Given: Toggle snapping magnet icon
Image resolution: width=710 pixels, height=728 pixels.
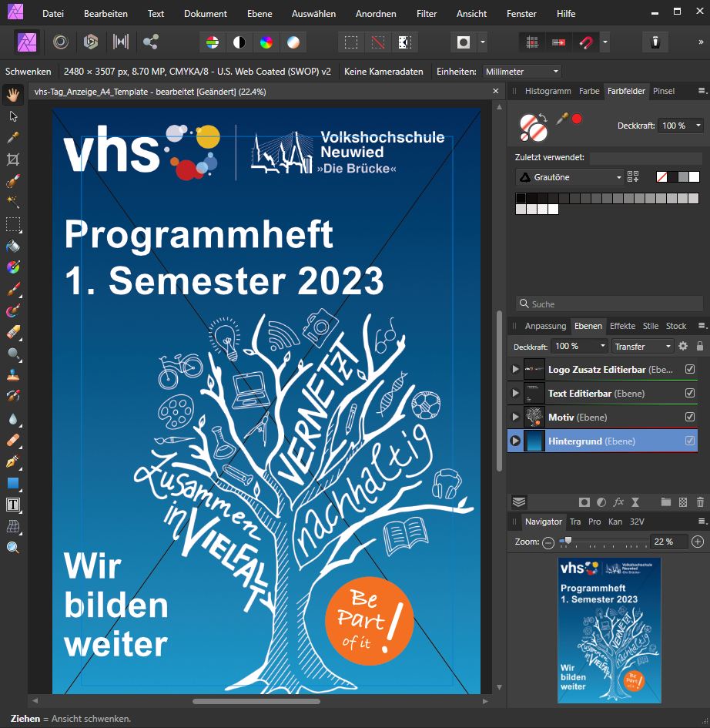Looking at the screenshot, I should click(586, 42).
